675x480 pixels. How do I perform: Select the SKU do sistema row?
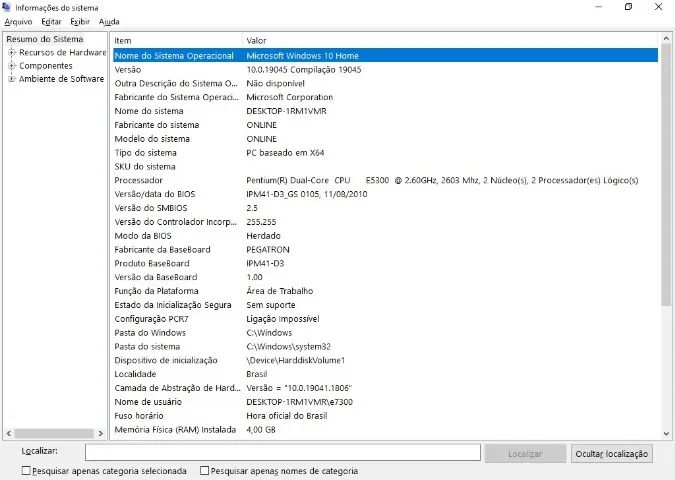click(385, 167)
